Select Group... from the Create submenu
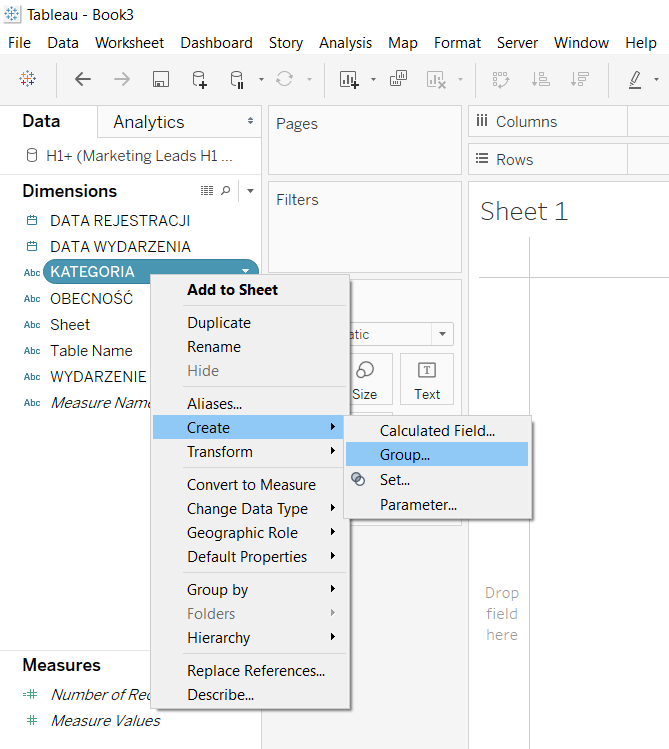The image size is (669, 749). tap(405, 455)
